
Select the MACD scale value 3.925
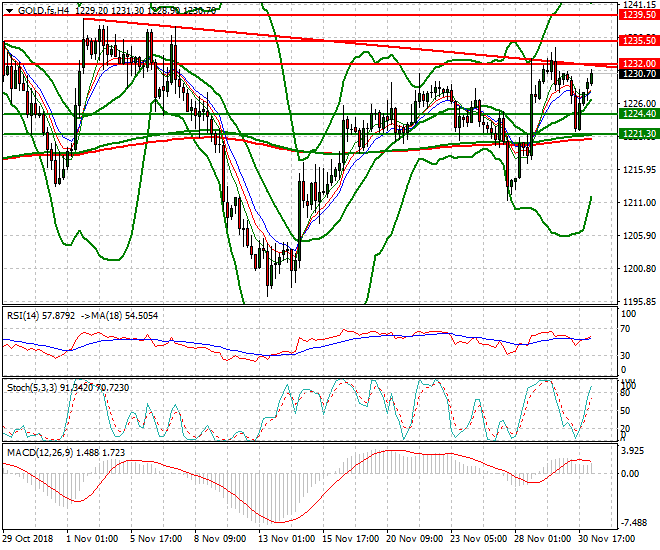[633, 451]
